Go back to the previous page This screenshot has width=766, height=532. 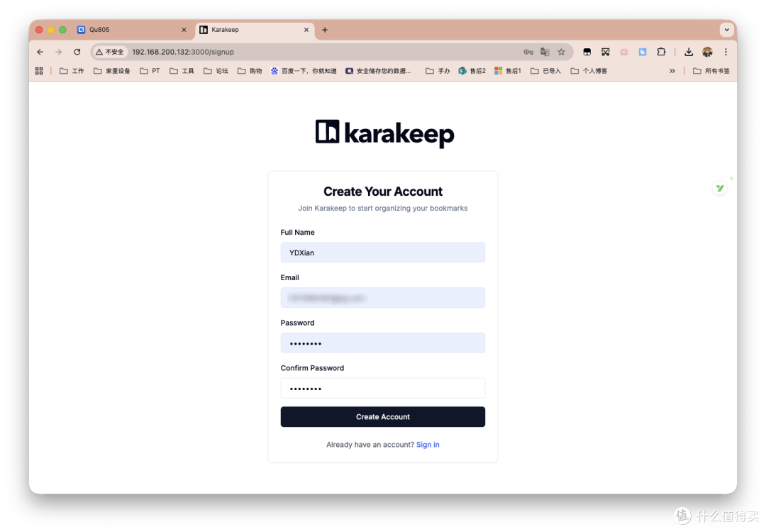tap(40, 52)
